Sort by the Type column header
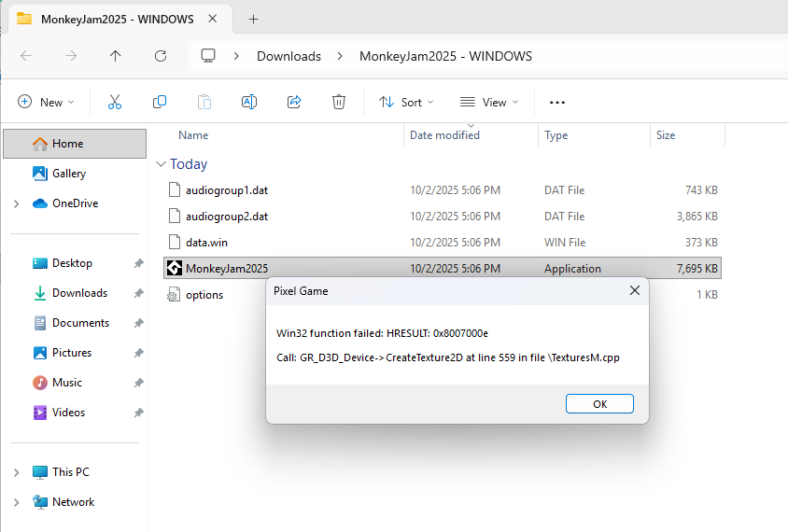 (x=556, y=135)
